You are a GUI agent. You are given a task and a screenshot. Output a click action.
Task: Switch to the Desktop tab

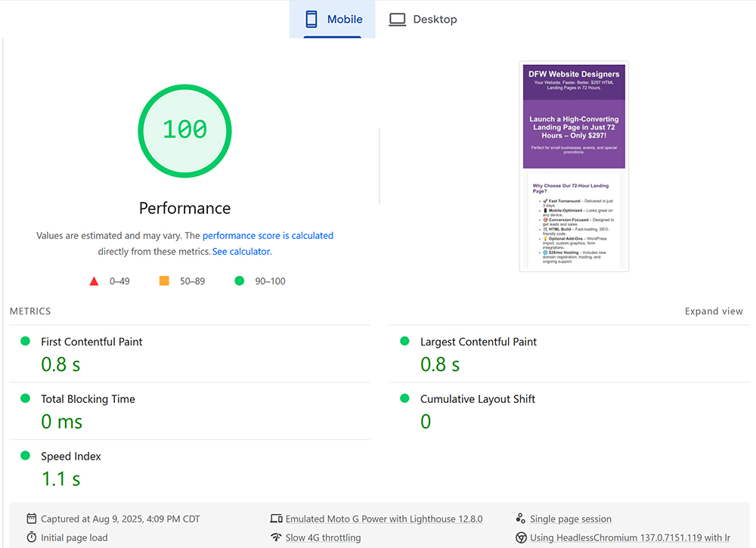click(x=423, y=18)
